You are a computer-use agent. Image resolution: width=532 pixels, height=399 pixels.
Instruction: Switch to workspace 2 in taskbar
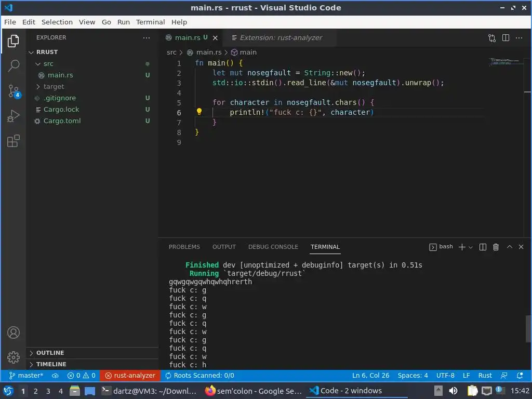(35, 391)
